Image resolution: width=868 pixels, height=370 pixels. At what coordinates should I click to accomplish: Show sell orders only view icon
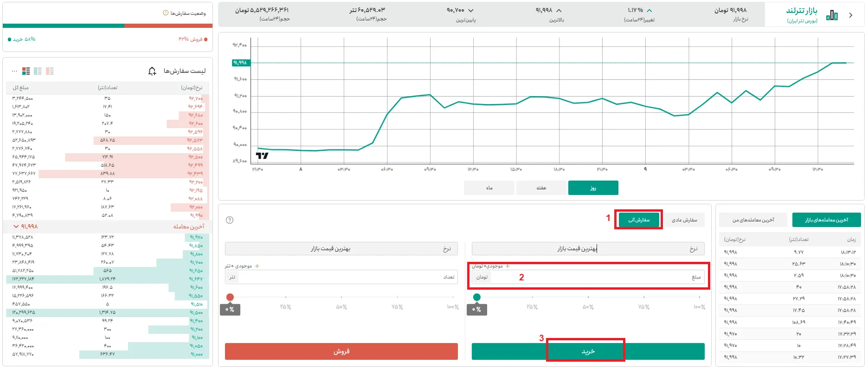[50, 71]
